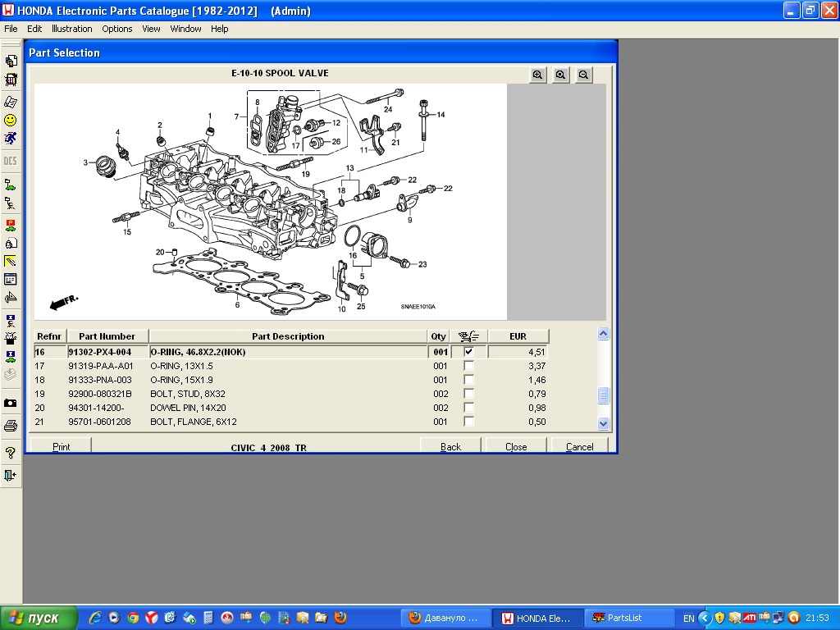Screen dimensions: 840x630
Task: Click the topmost icon in the left toolbar
Action: [10, 61]
